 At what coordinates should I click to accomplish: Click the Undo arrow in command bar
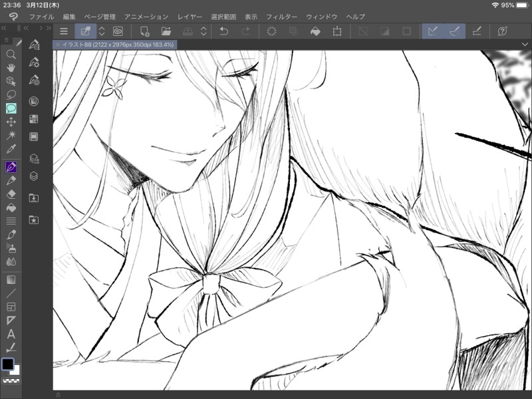pyautogui.click(x=224, y=31)
